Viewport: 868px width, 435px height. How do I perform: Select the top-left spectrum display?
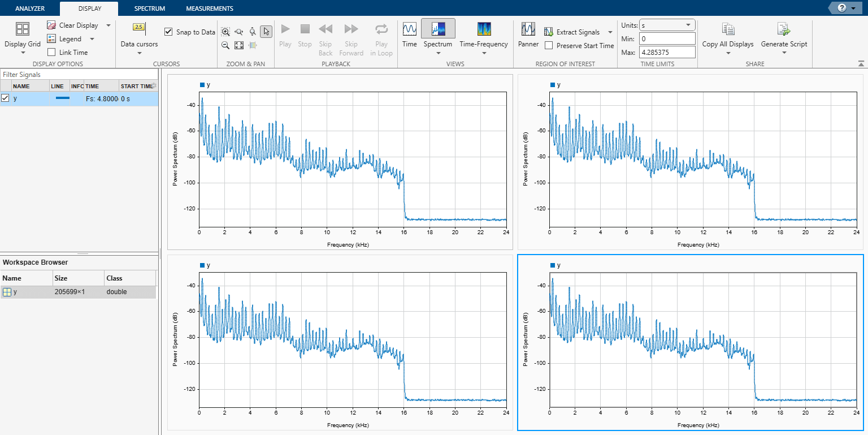(340, 162)
